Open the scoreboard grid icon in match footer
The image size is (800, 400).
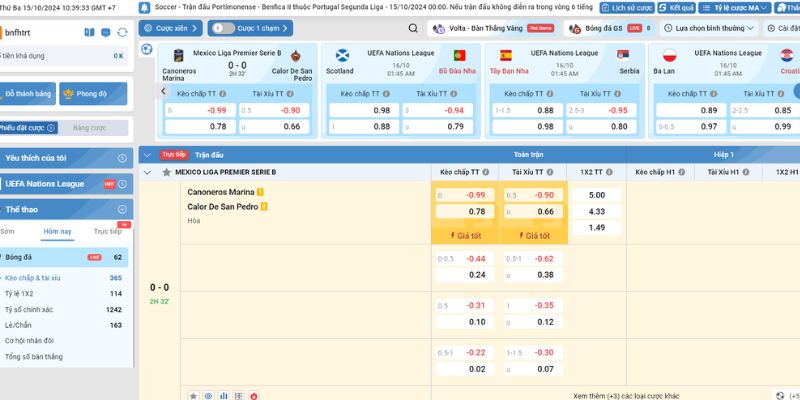point(238,395)
